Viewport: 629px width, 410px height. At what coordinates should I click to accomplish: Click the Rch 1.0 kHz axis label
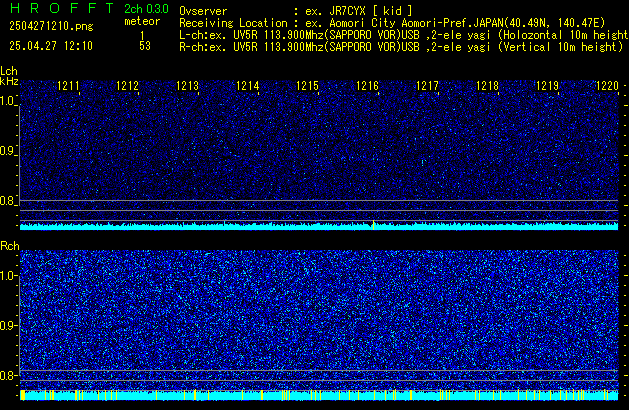[7, 276]
